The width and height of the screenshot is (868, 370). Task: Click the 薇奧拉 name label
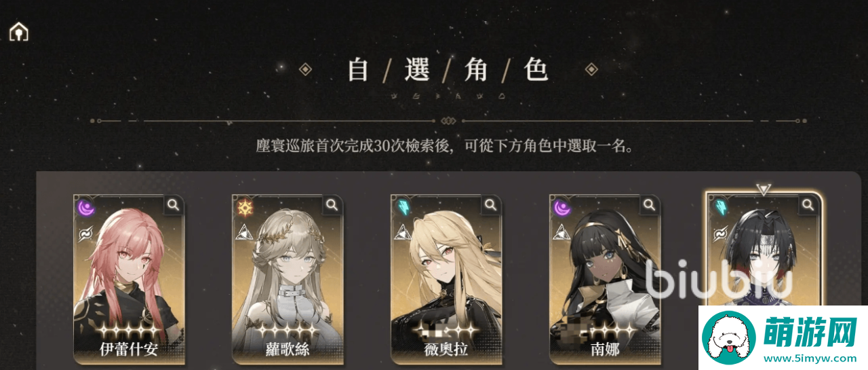[446, 350]
